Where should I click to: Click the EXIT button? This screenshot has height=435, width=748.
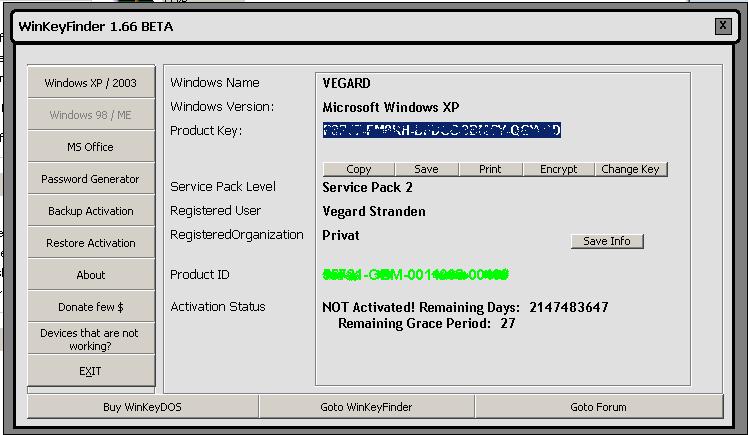[91, 371]
